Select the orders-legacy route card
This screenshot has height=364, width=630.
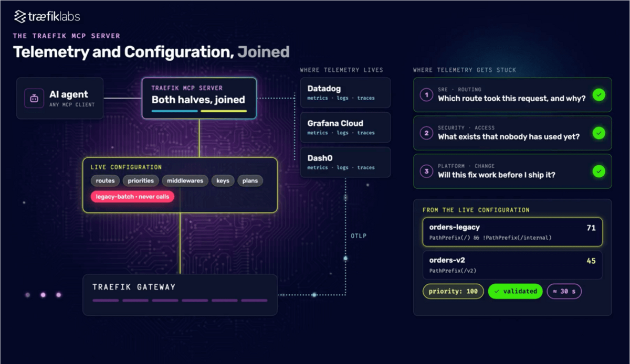(512, 232)
